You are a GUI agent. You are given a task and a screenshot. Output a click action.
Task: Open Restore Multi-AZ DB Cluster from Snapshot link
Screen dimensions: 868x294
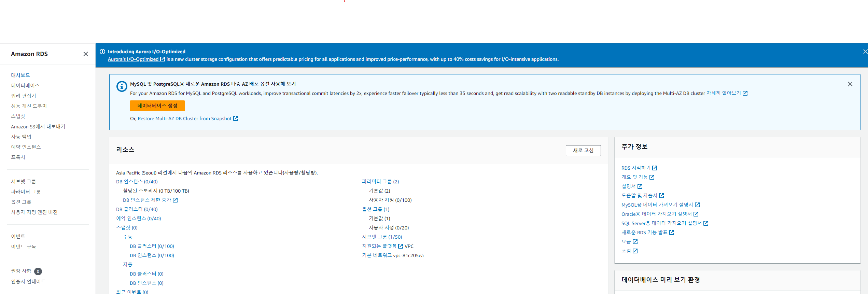click(x=185, y=118)
